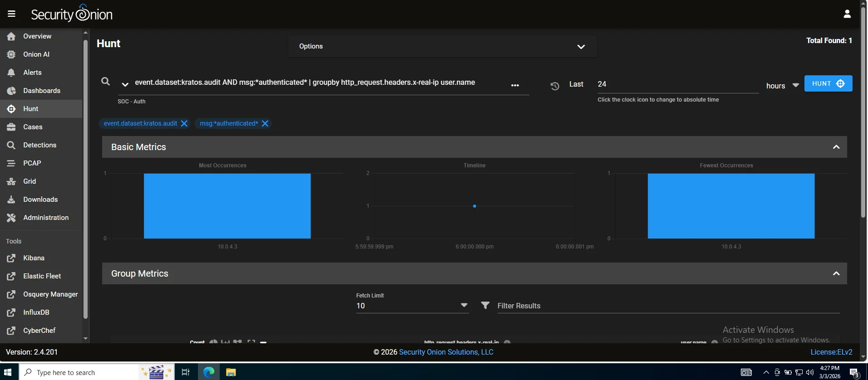Click the magnifier search icon in query bar
868x380 pixels.
click(x=105, y=82)
